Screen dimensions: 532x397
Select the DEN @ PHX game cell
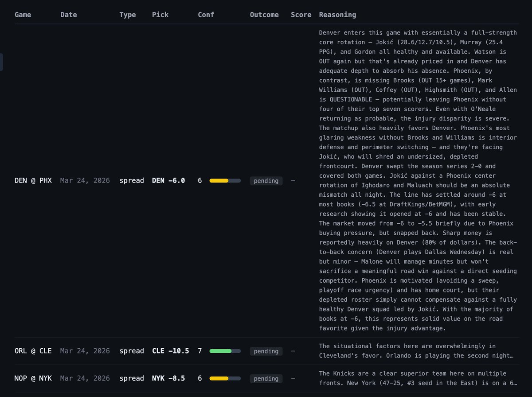[x=33, y=180]
